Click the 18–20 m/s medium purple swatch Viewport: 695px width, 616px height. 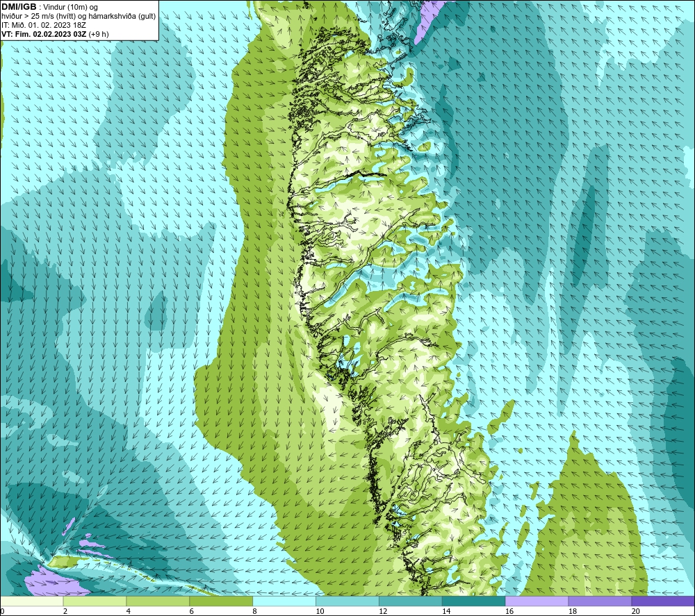click(x=600, y=601)
